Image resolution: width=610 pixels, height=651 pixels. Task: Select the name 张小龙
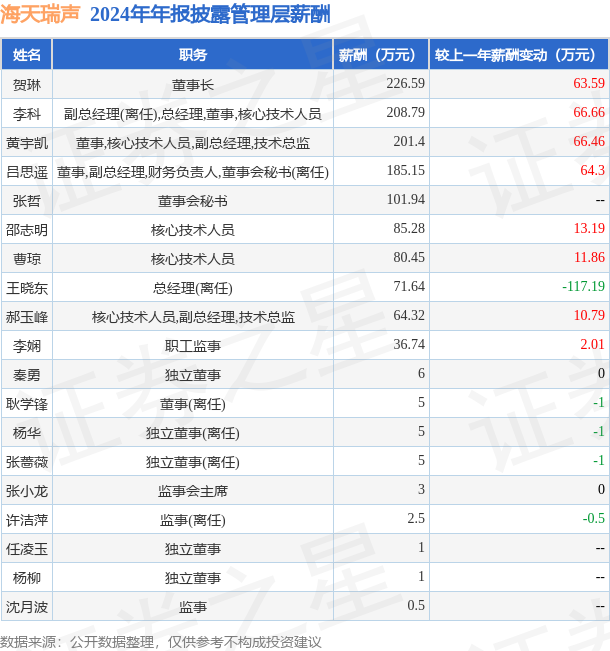[27, 491]
